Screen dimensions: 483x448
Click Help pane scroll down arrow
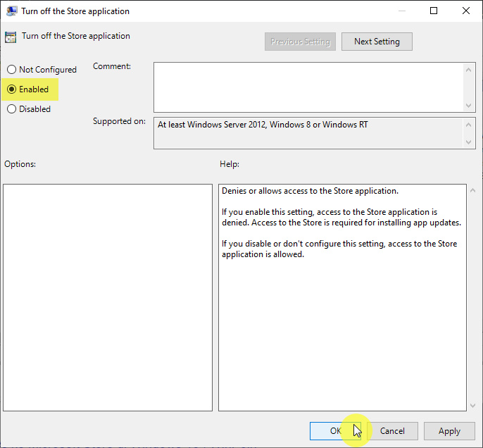tap(473, 406)
